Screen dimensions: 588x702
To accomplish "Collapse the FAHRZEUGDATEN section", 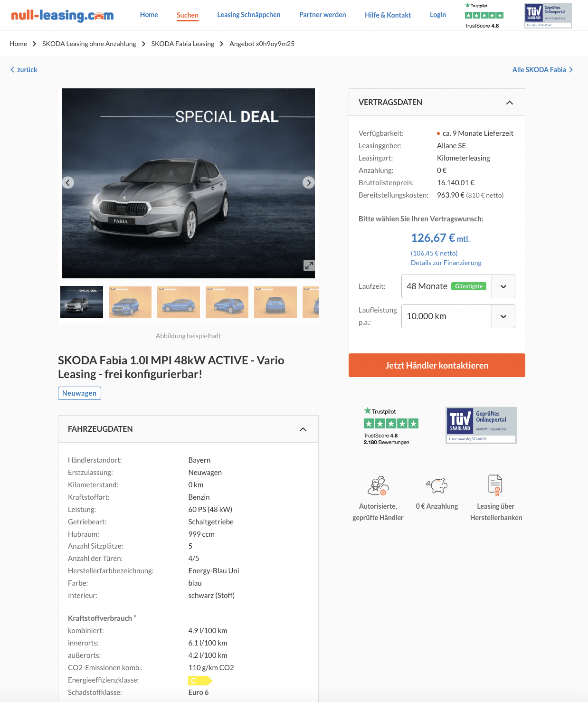I will 303,429.
